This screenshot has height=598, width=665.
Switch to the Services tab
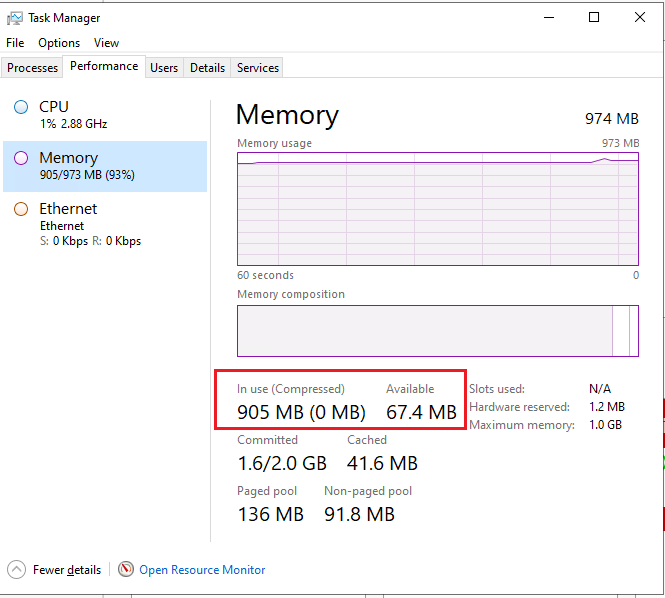[x=258, y=68]
